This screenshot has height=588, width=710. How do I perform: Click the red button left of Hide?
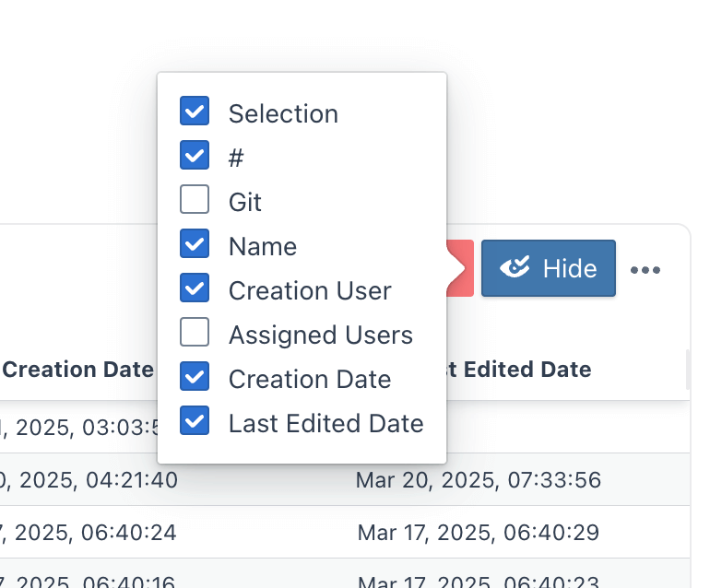pyautogui.click(x=461, y=268)
